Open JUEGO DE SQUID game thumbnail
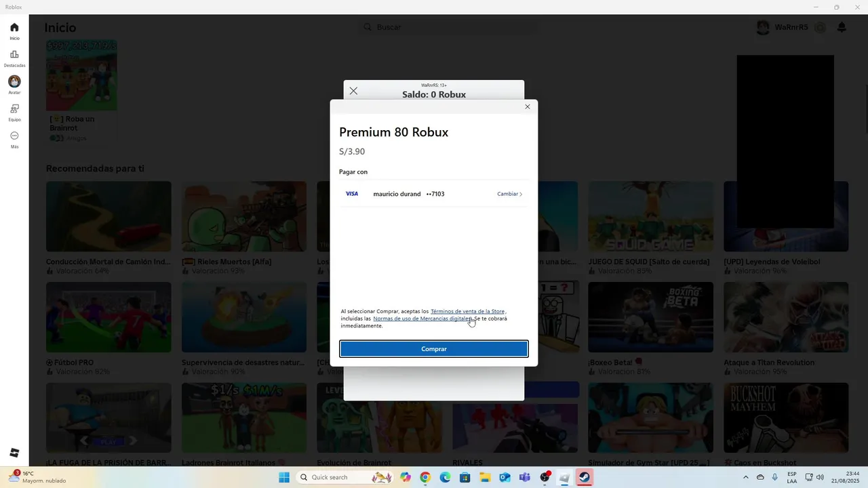The width and height of the screenshot is (868, 488). [650, 216]
